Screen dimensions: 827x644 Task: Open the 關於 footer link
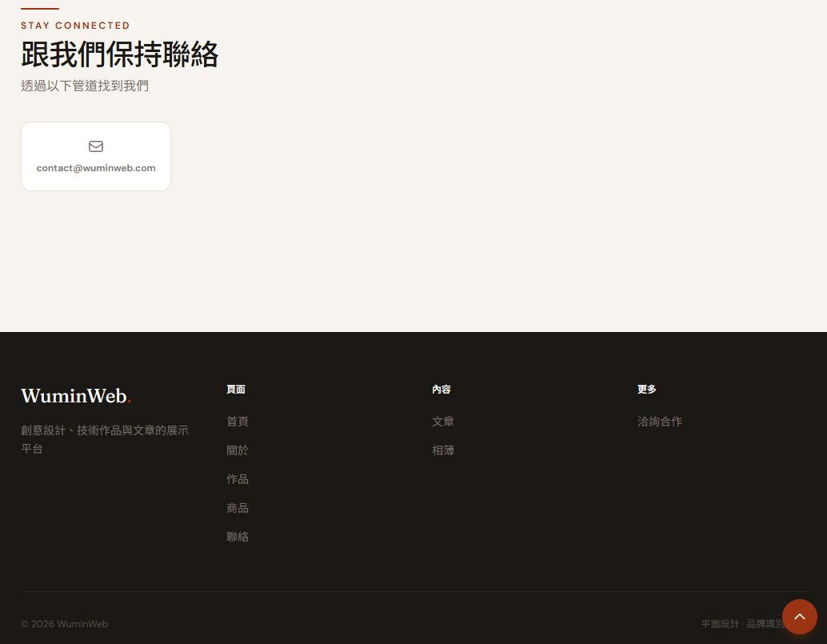pos(238,450)
